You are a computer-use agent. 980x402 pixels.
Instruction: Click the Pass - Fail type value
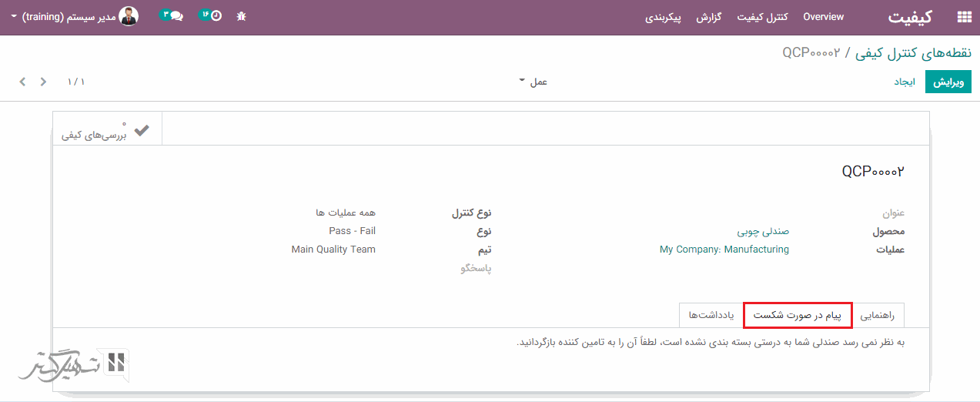352,231
